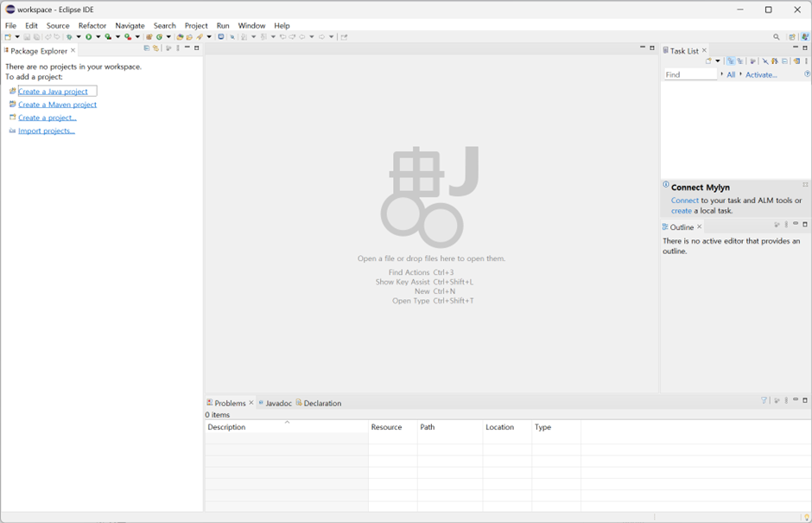Open the Refactor menu
Viewport: 812px width, 523px height.
tap(92, 25)
